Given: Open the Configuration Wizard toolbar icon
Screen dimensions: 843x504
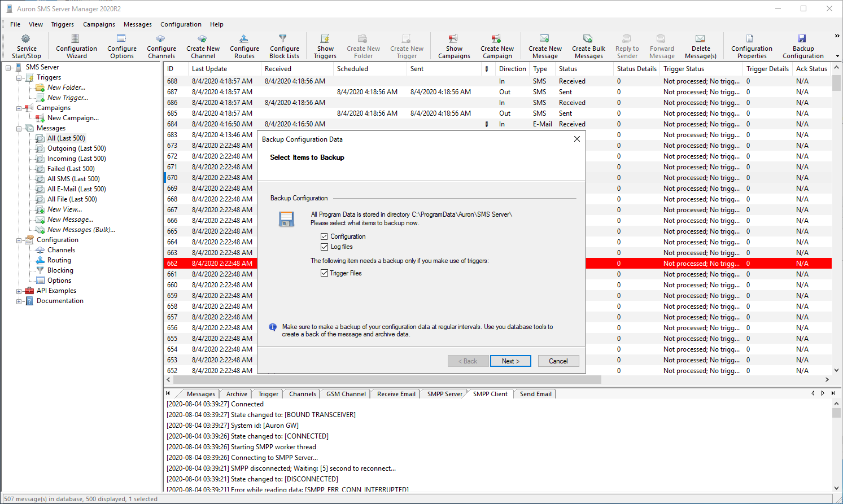Looking at the screenshot, I should [x=76, y=39].
